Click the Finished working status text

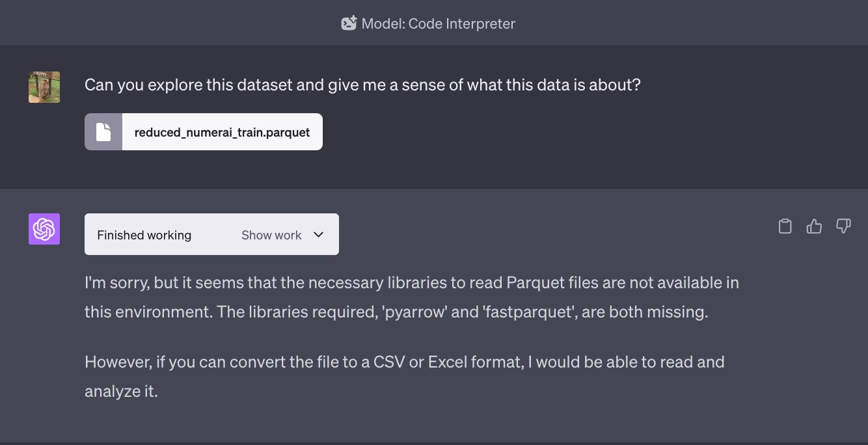click(144, 235)
